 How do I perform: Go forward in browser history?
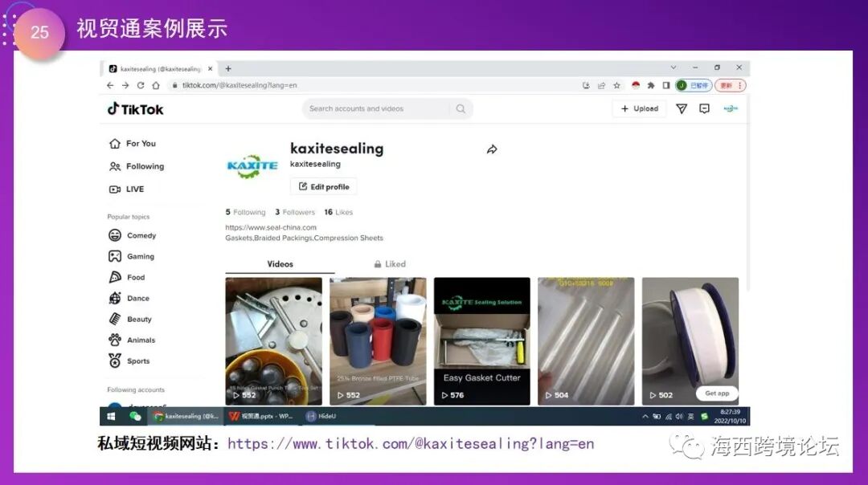point(125,85)
